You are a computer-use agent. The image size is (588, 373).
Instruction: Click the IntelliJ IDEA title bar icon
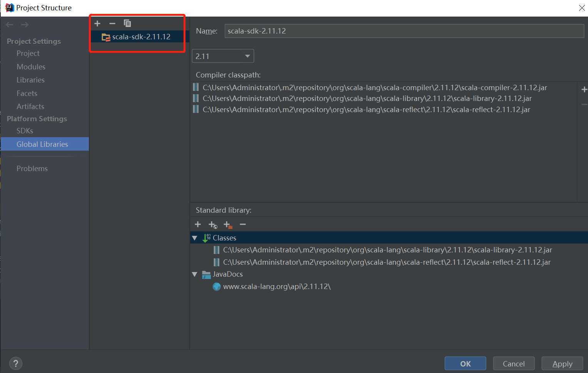(x=10, y=8)
